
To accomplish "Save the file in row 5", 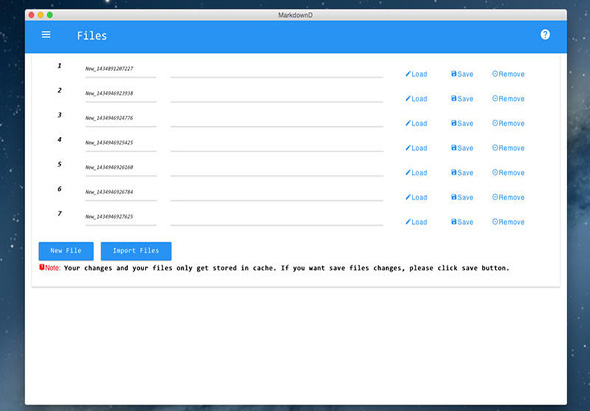I will [x=462, y=173].
